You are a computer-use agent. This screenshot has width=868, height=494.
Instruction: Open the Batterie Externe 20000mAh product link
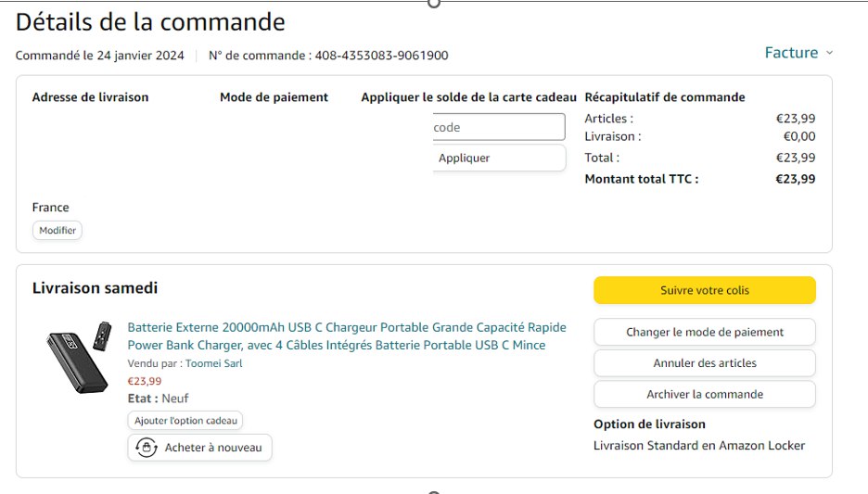pyautogui.click(x=346, y=336)
